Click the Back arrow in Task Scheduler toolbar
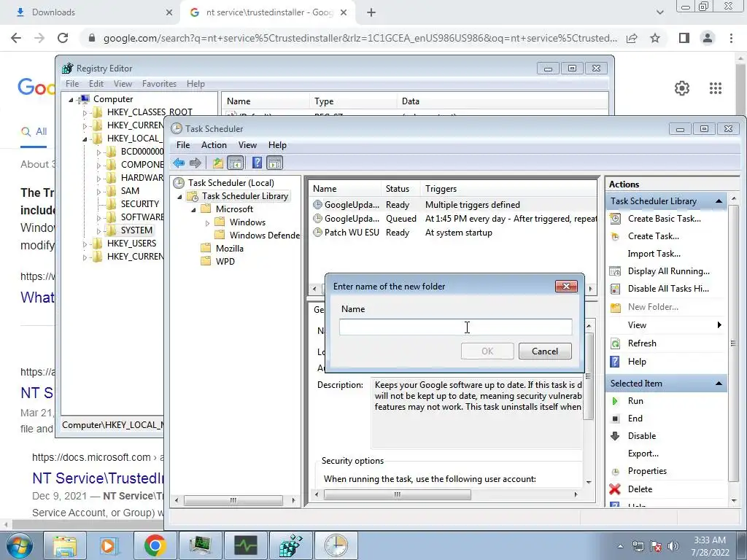 [x=179, y=163]
